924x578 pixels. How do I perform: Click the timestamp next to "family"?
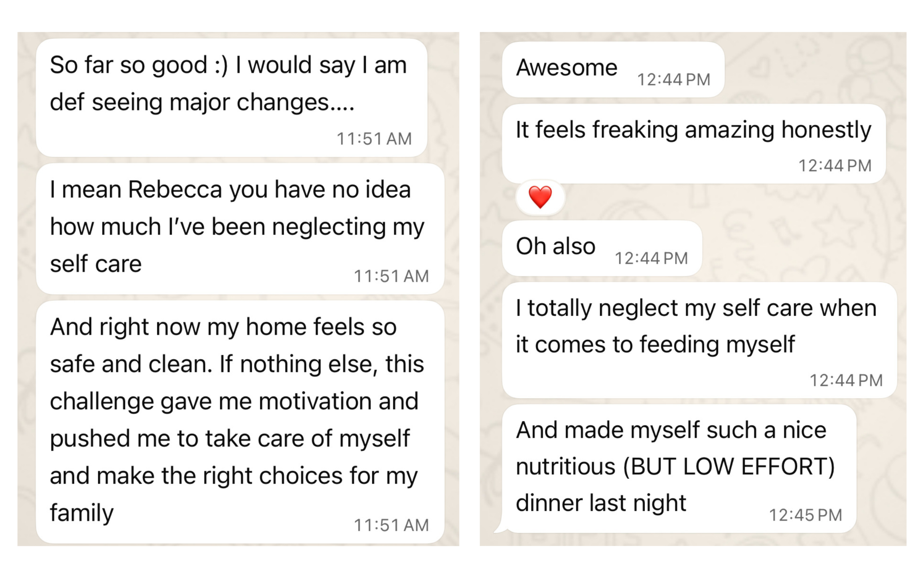coord(391,525)
